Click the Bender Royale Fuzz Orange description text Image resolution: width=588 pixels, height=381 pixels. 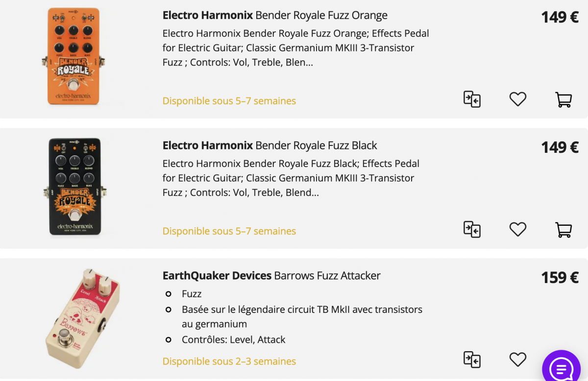click(x=295, y=48)
